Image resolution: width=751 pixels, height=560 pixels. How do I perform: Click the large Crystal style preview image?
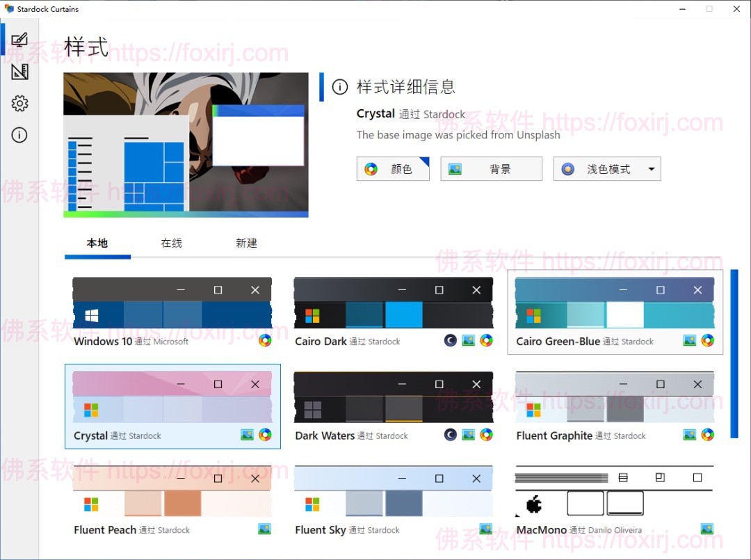[x=186, y=145]
